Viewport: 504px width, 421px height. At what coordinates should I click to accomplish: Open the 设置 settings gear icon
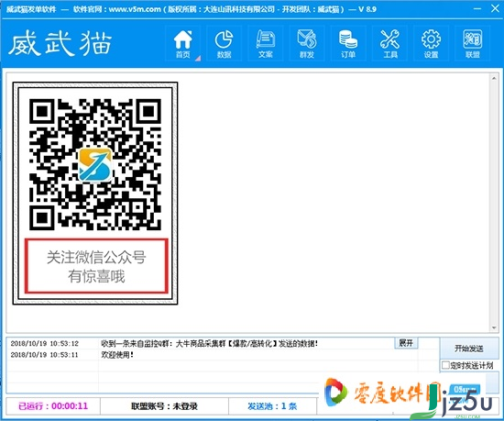[x=431, y=43]
